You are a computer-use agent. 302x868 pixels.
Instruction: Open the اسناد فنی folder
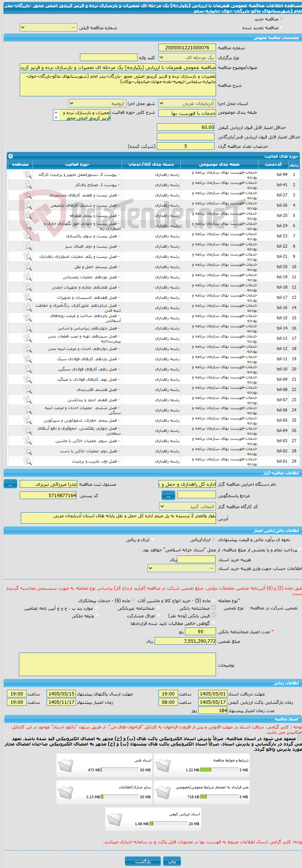tap(66, 765)
